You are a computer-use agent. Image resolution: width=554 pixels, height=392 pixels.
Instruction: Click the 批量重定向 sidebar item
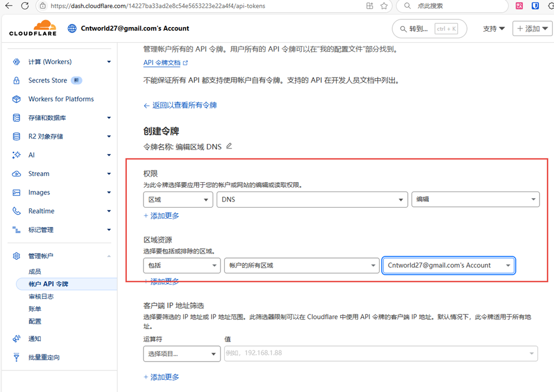point(44,357)
